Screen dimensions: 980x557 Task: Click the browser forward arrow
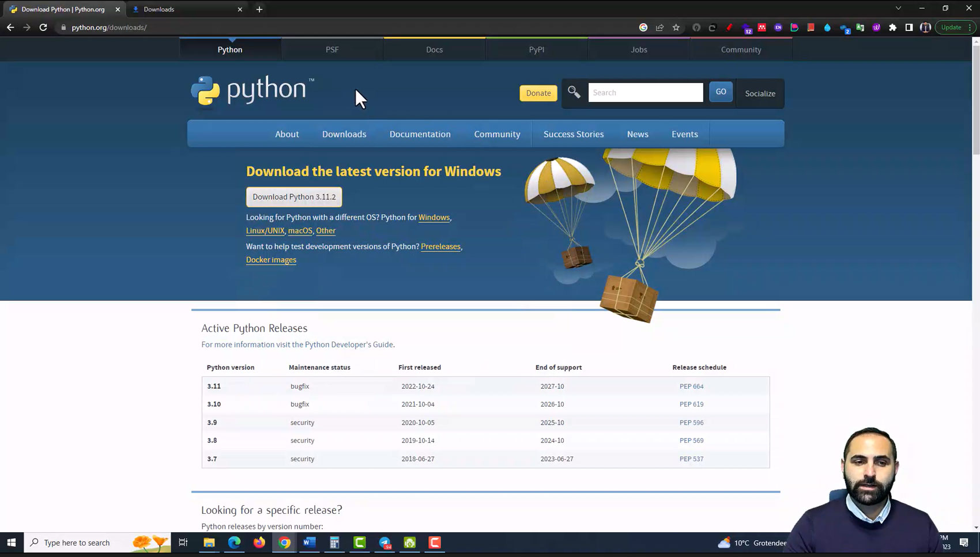pyautogui.click(x=27, y=27)
